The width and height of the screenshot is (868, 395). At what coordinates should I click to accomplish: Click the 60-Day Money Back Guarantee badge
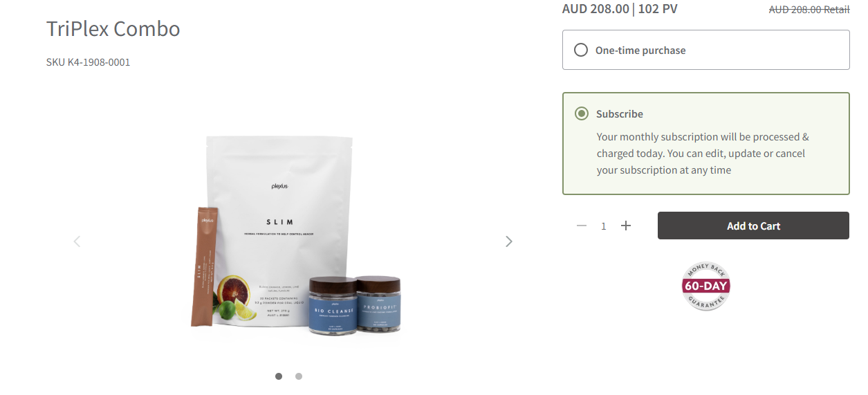pyautogui.click(x=706, y=286)
